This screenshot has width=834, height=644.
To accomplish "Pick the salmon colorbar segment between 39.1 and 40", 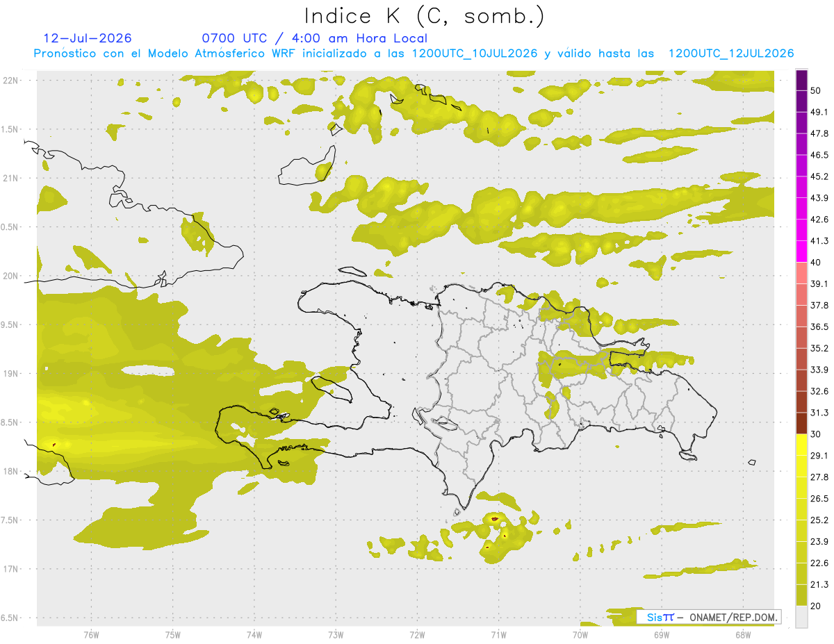I will tap(801, 273).
